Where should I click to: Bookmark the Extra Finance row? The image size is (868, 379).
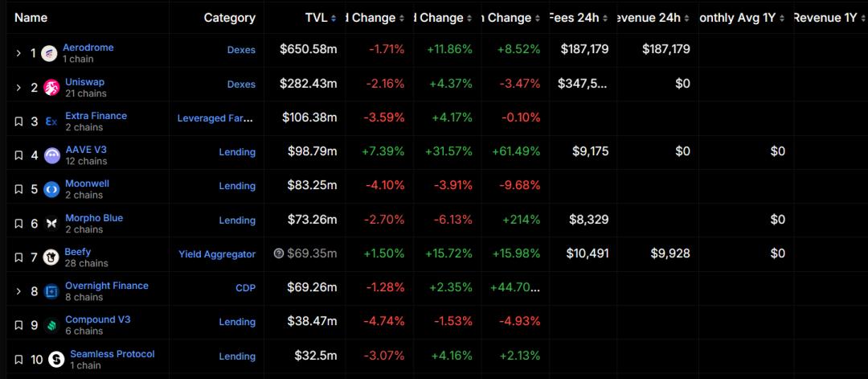[x=18, y=122]
